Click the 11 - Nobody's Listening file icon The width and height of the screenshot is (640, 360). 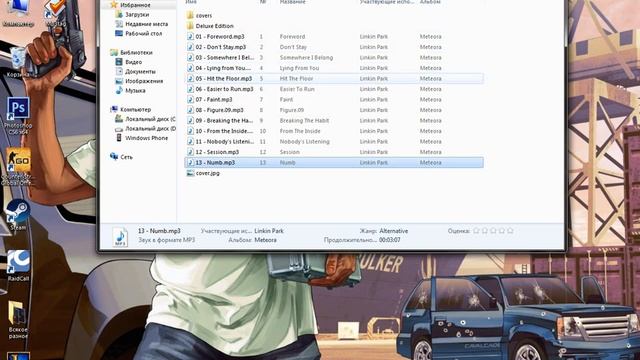coord(190,142)
